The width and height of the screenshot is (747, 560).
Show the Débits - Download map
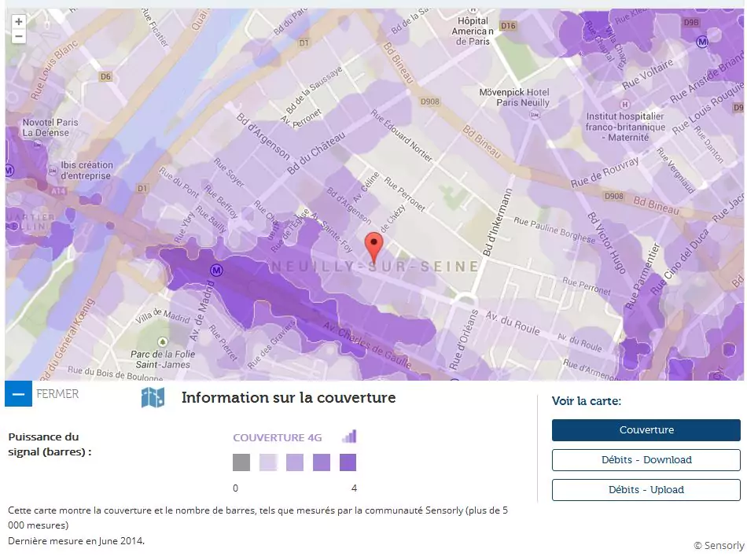pyautogui.click(x=646, y=460)
